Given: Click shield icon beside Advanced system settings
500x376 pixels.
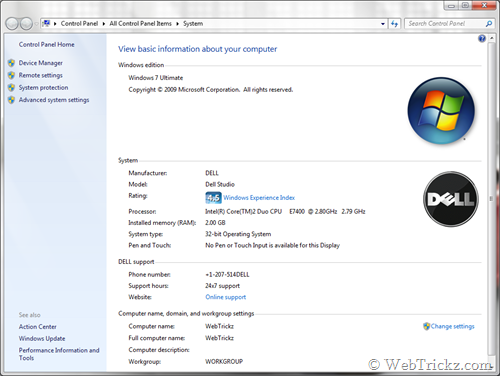Looking at the screenshot, I should tap(11, 100).
